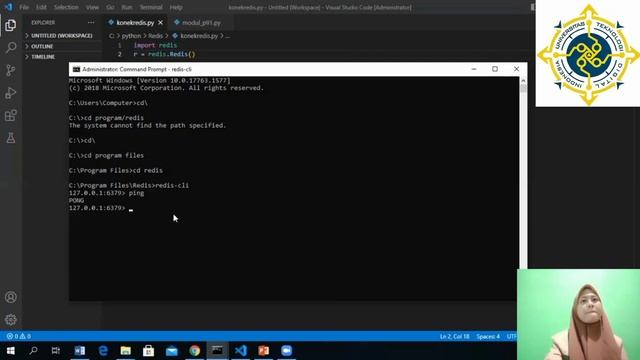Image resolution: width=640 pixels, height=360 pixels.
Task: Click the python breadcrumb segment
Action: click(x=131, y=36)
